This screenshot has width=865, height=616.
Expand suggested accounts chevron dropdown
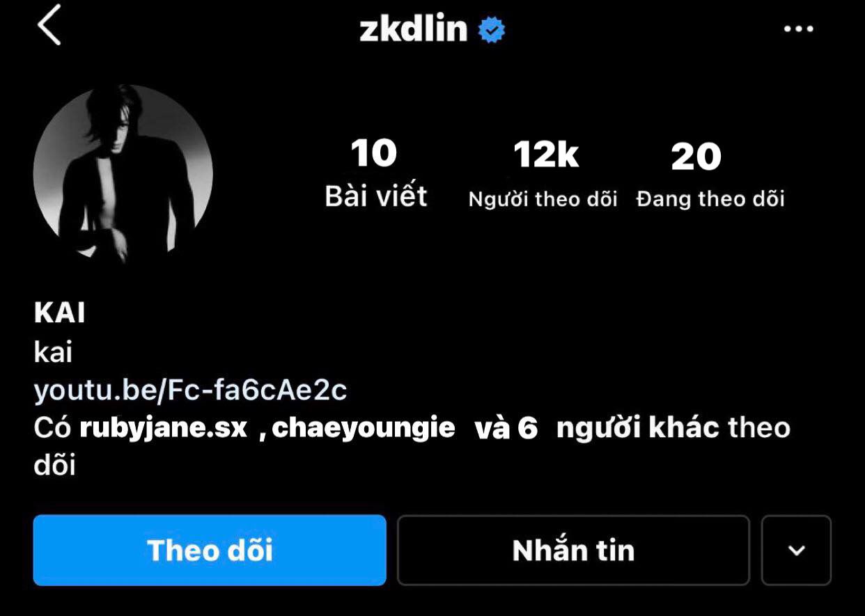pyautogui.click(x=797, y=551)
